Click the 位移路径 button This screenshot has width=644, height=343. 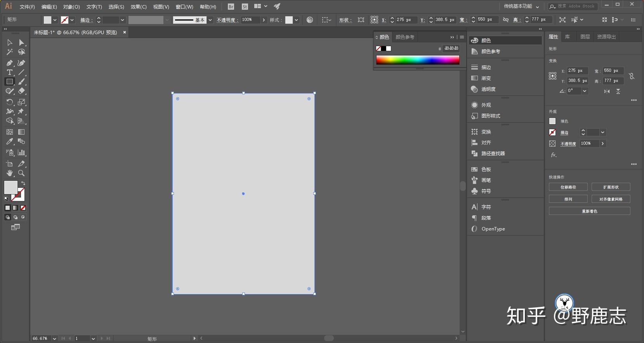(x=568, y=187)
